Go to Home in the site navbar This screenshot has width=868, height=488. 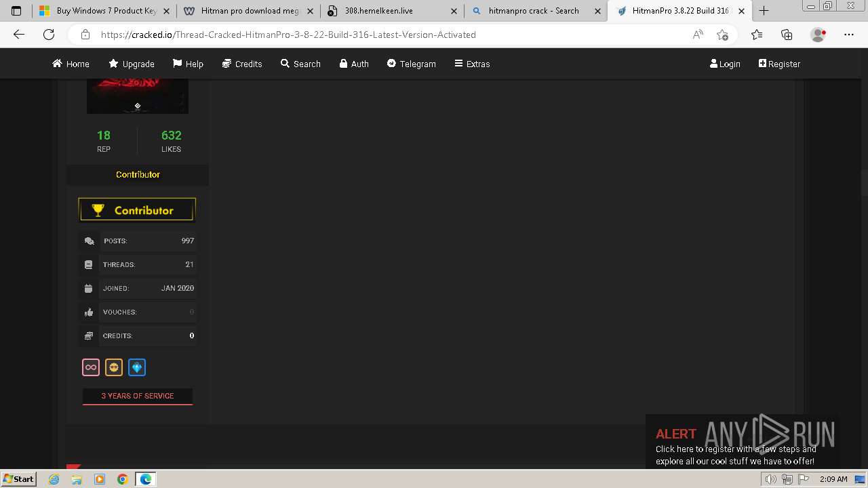71,64
